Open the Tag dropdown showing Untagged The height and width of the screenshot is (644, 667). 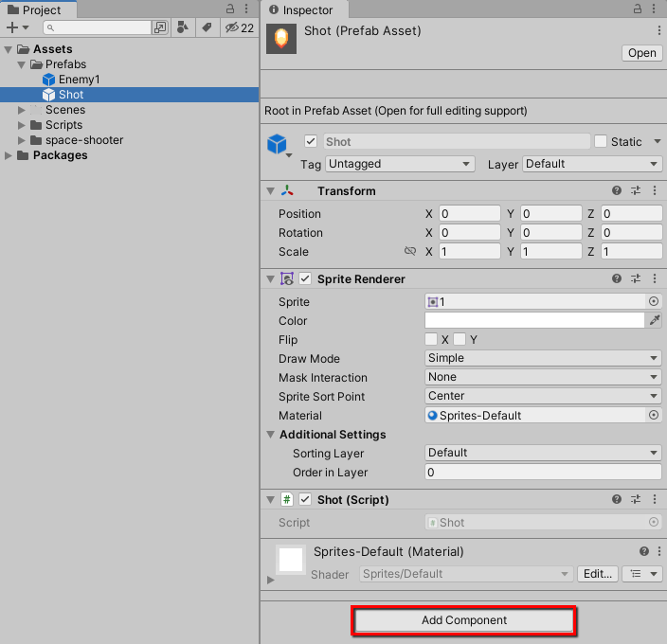(x=400, y=164)
